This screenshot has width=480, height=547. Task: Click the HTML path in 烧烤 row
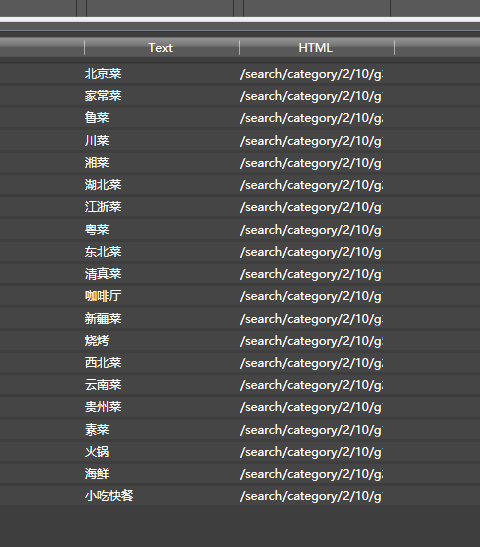coord(311,341)
